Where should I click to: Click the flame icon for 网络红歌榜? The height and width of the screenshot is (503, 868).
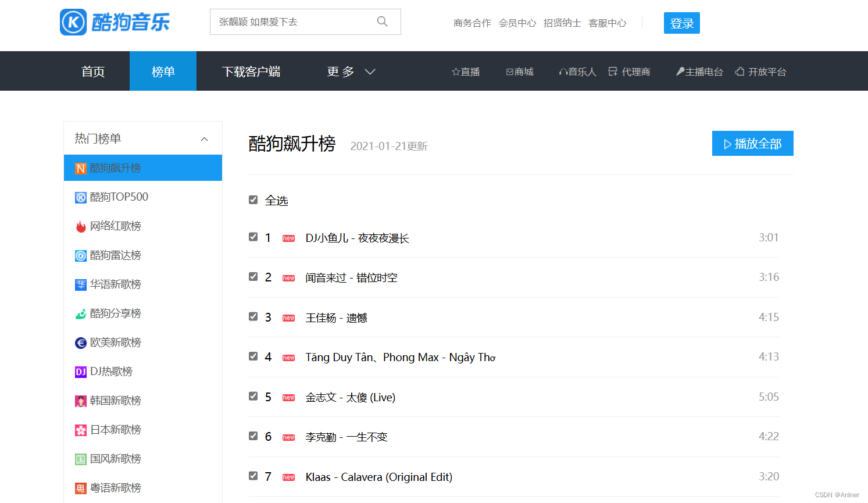point(81,227)
